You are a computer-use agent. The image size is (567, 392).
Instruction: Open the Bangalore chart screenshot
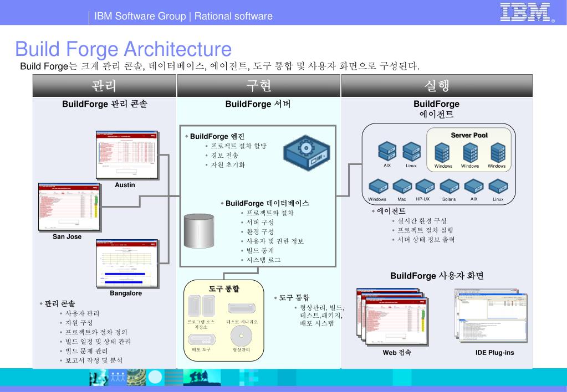[x=127, y=264]
